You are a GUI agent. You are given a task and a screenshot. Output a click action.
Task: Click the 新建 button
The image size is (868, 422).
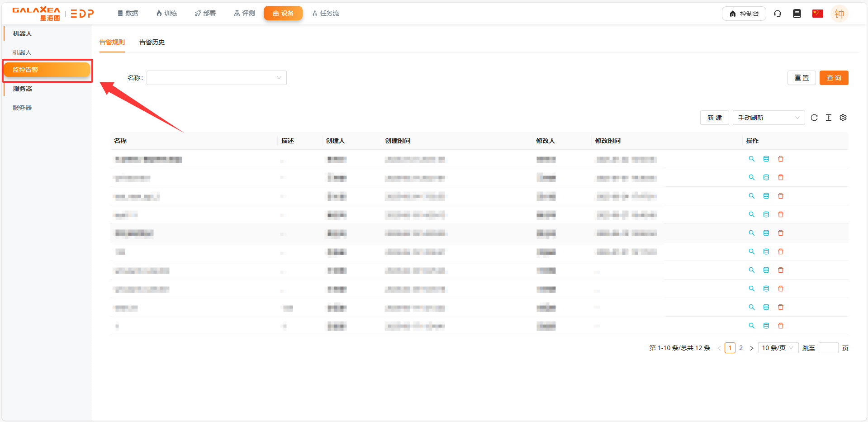click(714, 118)
